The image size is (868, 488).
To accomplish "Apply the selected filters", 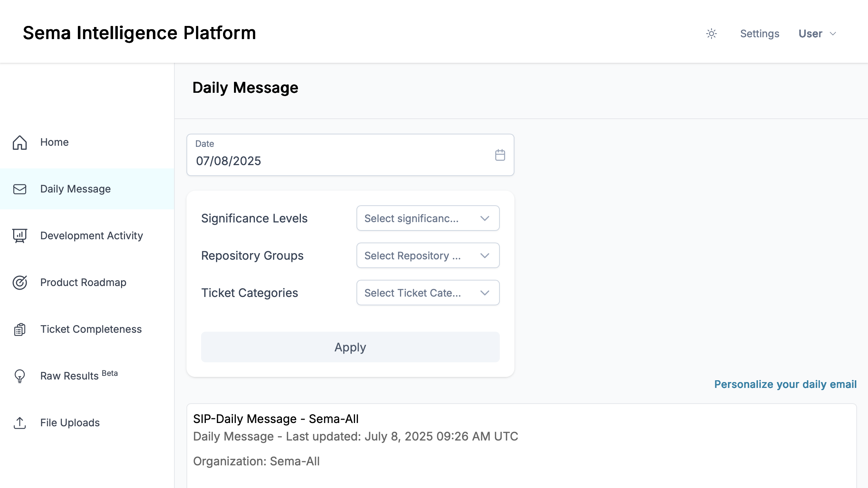I will (350, 347).
